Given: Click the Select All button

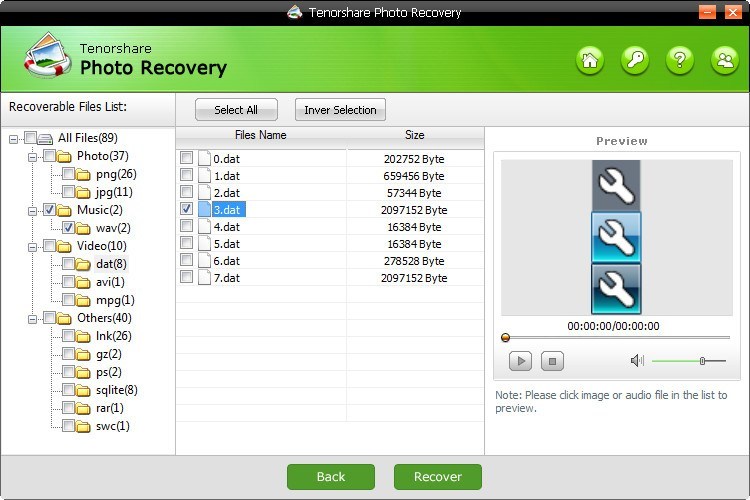Looking at the screenshot, I should [236, 110].
